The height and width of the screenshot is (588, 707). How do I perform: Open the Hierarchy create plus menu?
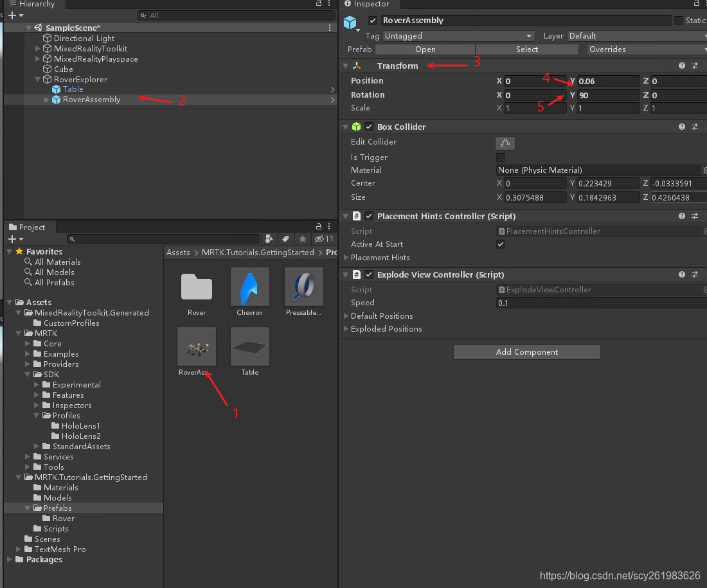click(16, 15)
